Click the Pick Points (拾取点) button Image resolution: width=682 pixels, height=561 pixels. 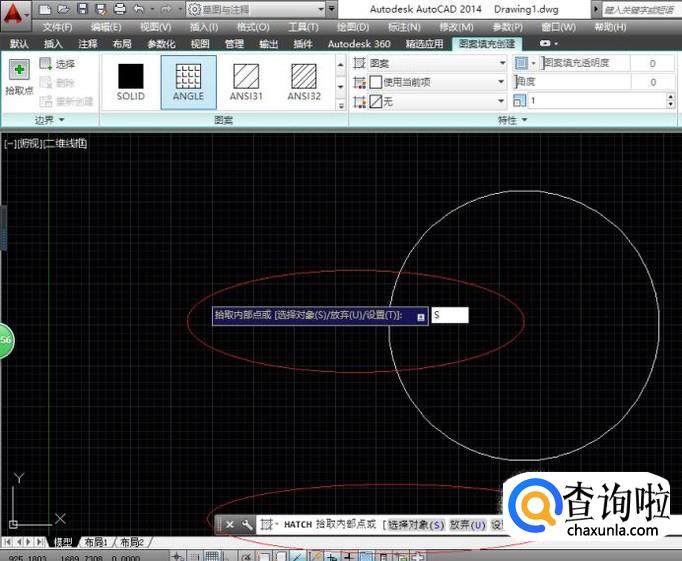coord(18,77)
